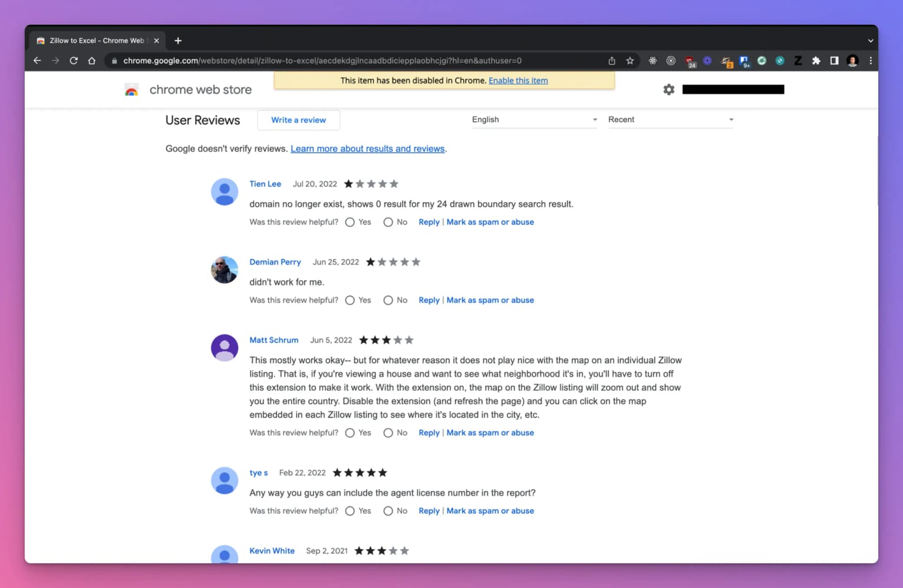Open Learn more about results and reviews
Screen dimensions: 903x588
[x=367, y=149]
